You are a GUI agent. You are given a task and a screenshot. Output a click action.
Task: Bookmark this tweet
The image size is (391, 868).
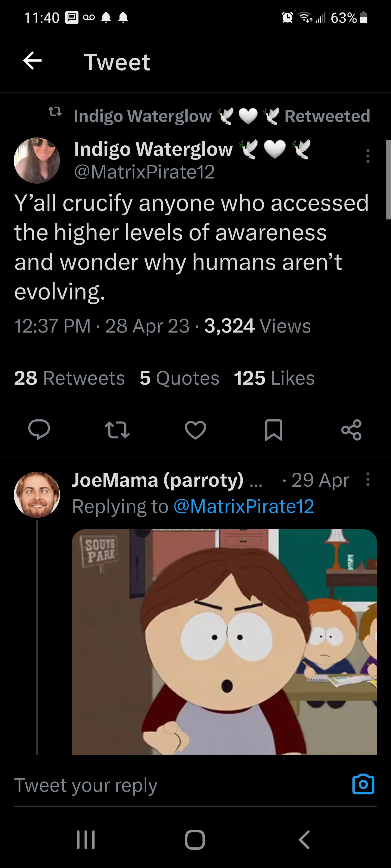273,430
